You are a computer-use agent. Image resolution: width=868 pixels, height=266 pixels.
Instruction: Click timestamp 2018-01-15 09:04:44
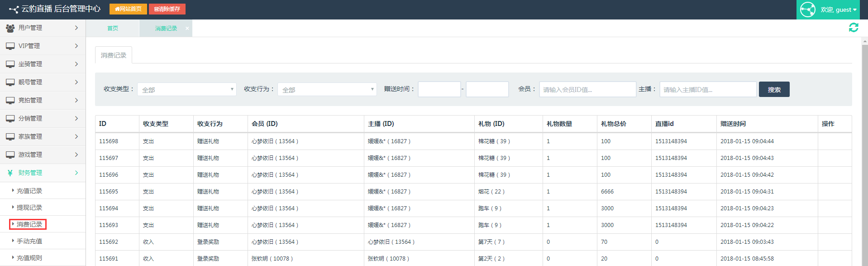747,141
